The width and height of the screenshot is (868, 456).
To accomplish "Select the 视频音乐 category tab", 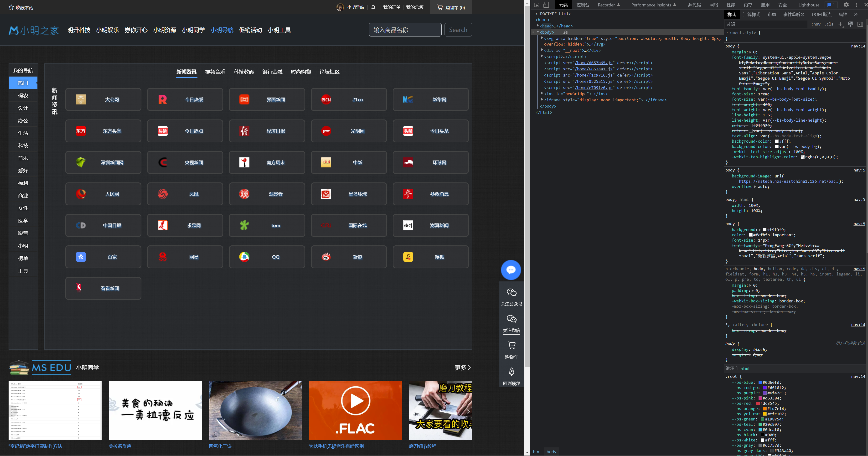I will (x=215, y=72).
